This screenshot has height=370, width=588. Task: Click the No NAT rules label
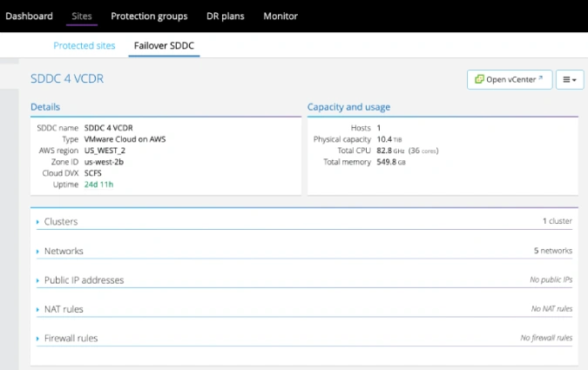coord(551,308)
